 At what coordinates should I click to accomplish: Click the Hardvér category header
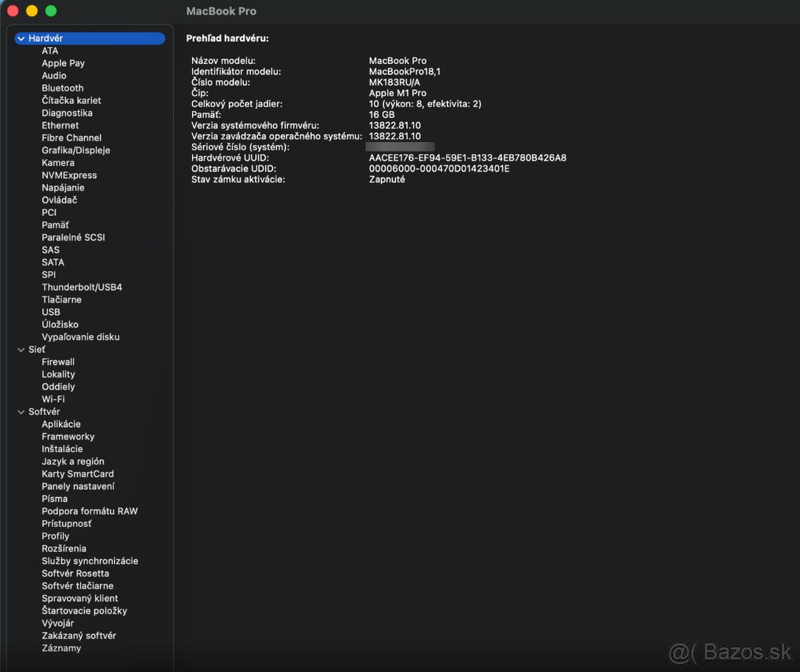[46, 39]
